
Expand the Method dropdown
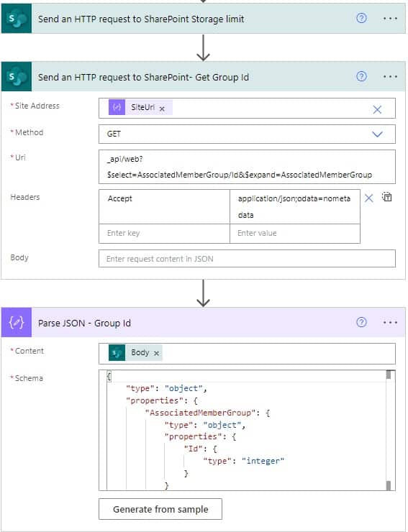click(377, 134)
